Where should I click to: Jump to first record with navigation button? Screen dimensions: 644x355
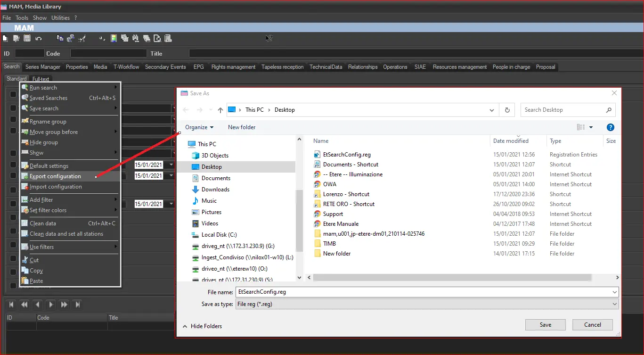coord(12,305)
